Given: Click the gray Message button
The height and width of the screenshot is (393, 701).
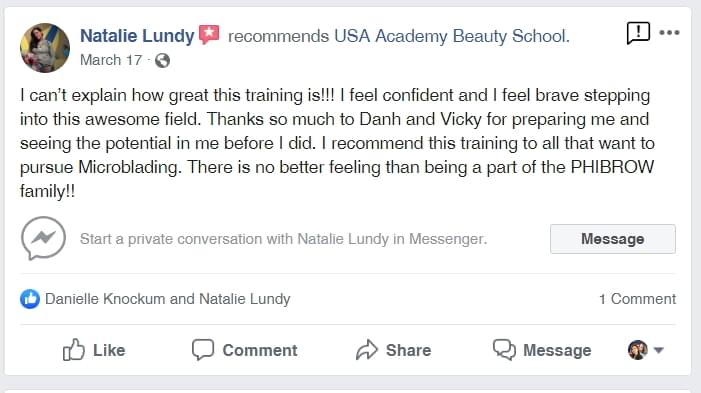Looking at the screenshot, I should [x=612, y=239].
